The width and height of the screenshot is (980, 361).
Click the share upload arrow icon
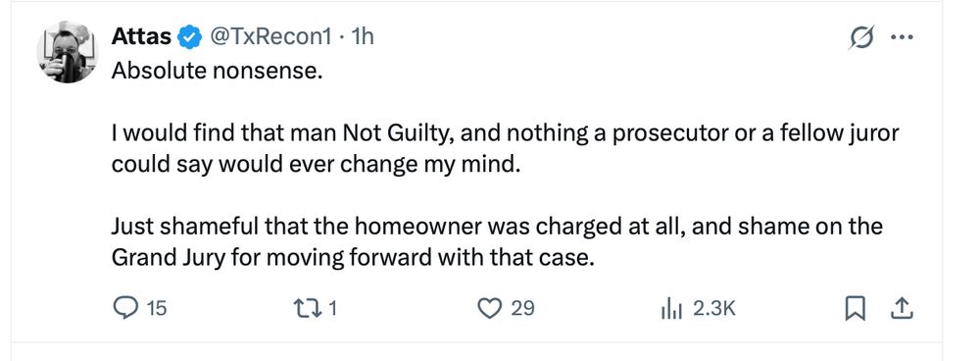[901, 308]
